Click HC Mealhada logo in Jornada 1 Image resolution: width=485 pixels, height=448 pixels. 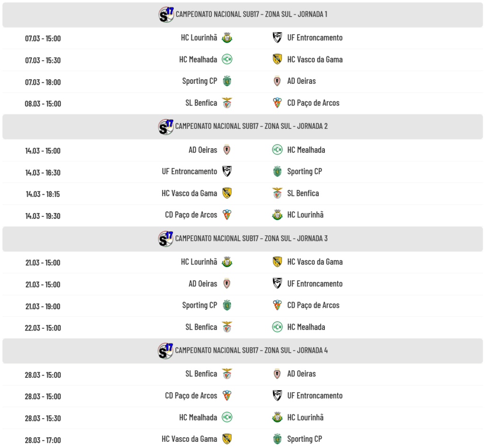pyautogui.click(x=227, y=59)
